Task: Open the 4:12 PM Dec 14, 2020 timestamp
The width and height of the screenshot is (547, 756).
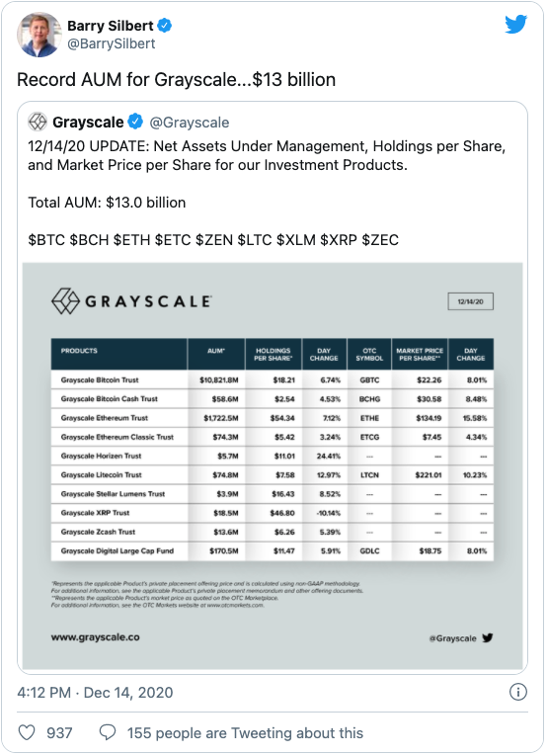Action: tap(95, 693)
